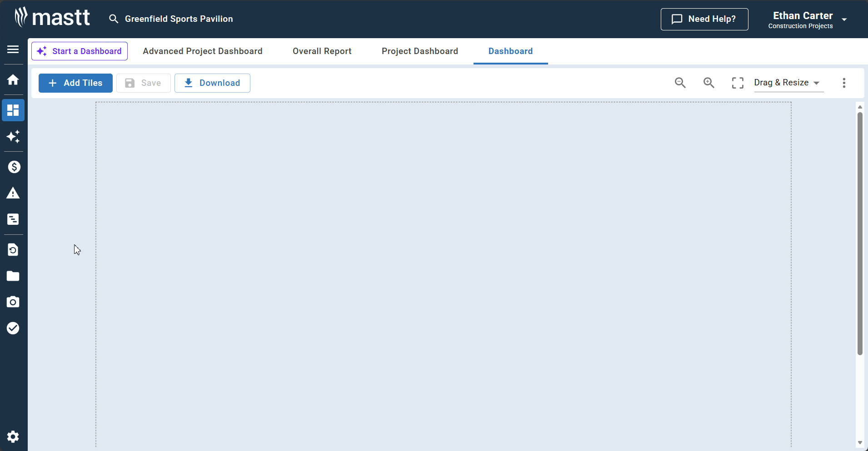Open the history restore document icon
Image resolution: width=868 pixels, height=451 pixels.
13,250
